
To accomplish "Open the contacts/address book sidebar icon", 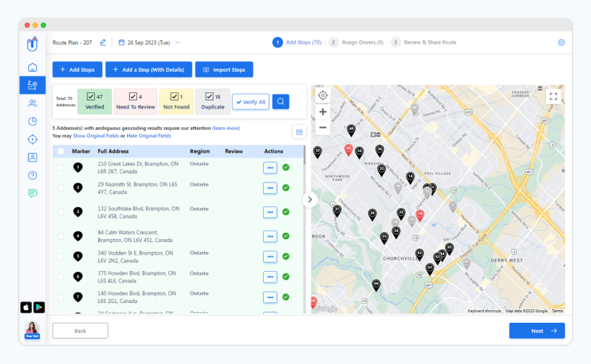I will click(x=33, y=158).
